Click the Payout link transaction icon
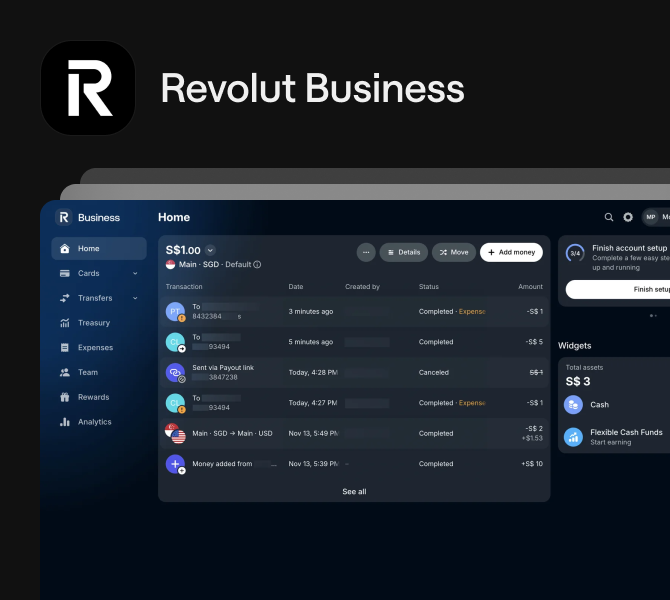 175,373
